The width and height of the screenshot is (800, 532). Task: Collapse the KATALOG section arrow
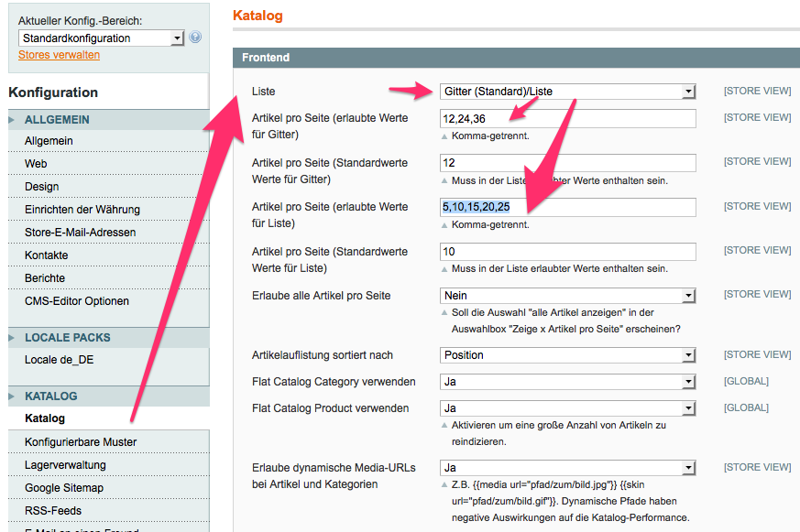tap(12, 396)
